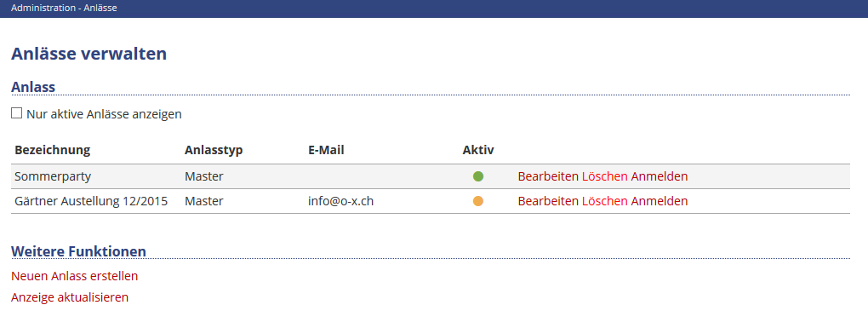Click the E-Mail column header

click(326, 150)
